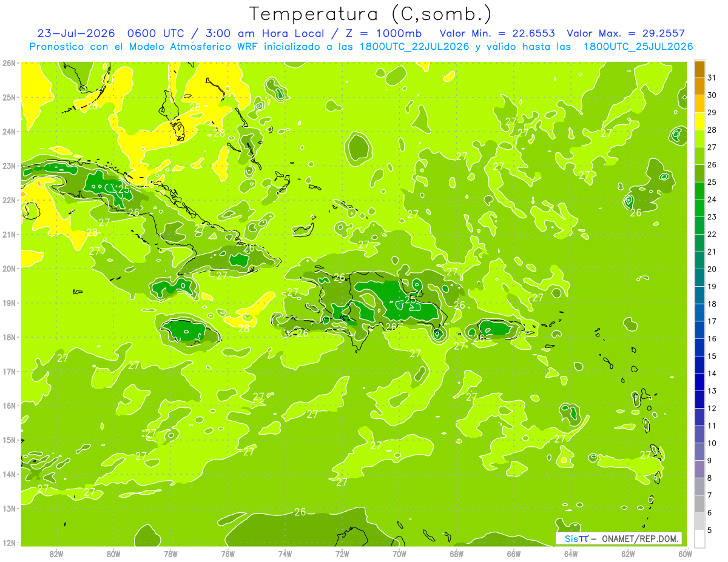Click the longitude axis label 72W
Image resolution: width=728 pixels, height=562 pixels.
point(342,554)
